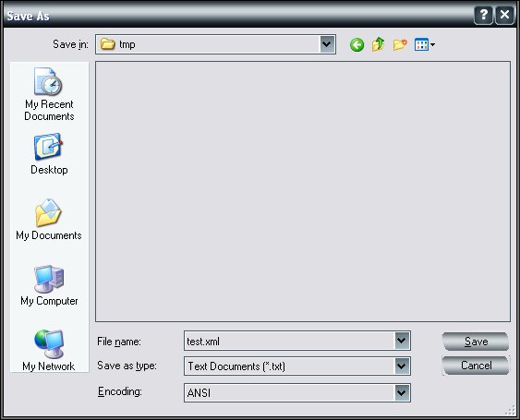Open My Recent Documents shortcut

click(x=49, y=94)
